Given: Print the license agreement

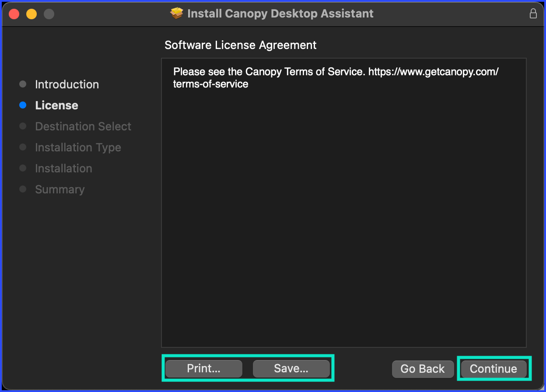Looking at the screenshot, I should coord(203,368).
